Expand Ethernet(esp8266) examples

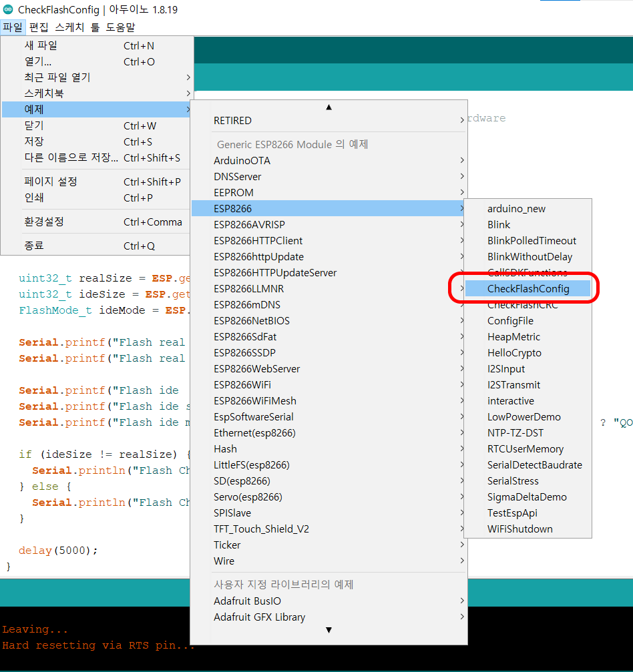(329, 433)
